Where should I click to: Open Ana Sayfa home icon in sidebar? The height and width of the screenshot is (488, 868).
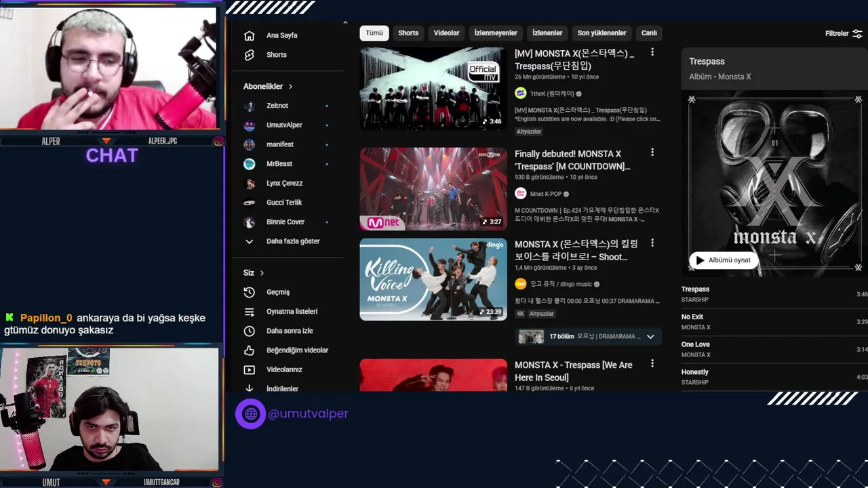tap(250, 35)
